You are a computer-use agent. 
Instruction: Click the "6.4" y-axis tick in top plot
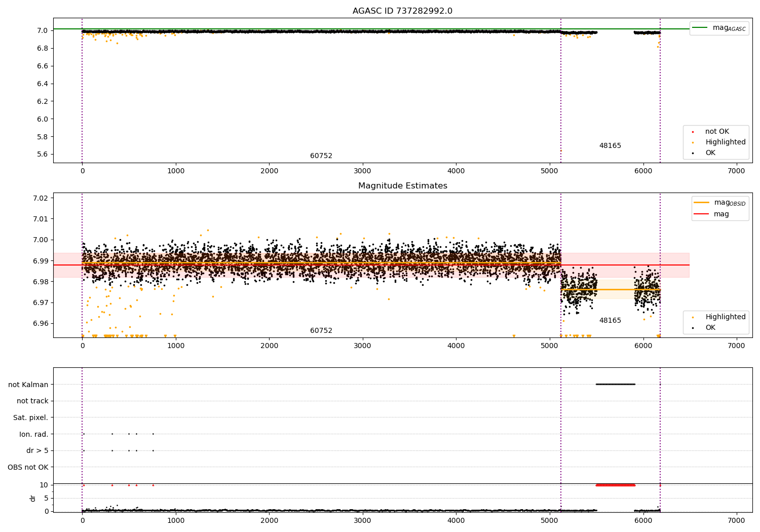43,84
